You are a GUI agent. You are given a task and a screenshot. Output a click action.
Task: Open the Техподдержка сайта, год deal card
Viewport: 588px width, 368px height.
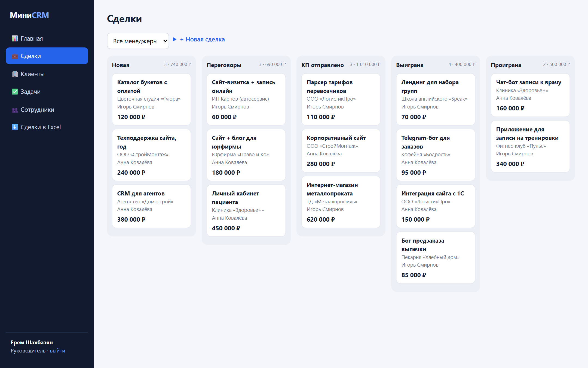[x=151, y=155]
